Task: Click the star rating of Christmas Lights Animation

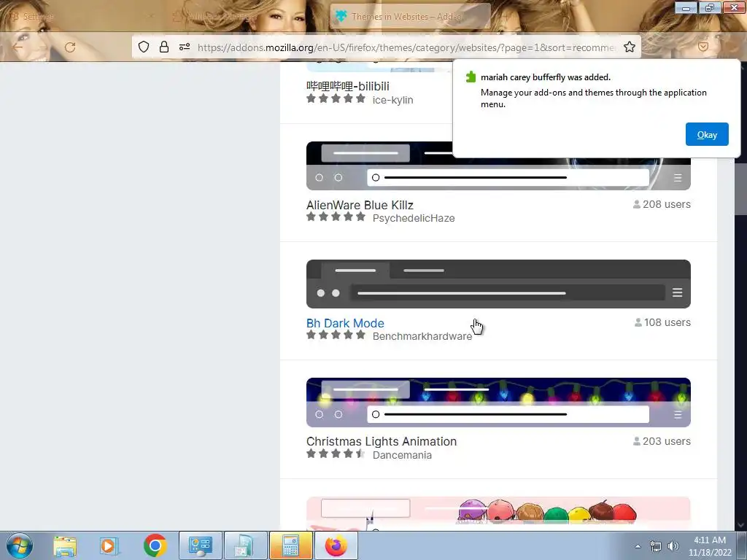Action: click(x=336, y=454)
